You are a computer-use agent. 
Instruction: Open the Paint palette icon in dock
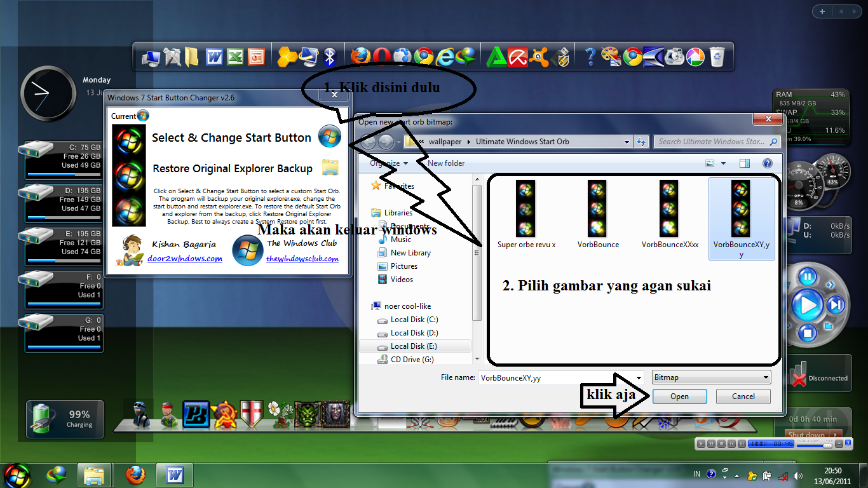[x=611, y=57]
